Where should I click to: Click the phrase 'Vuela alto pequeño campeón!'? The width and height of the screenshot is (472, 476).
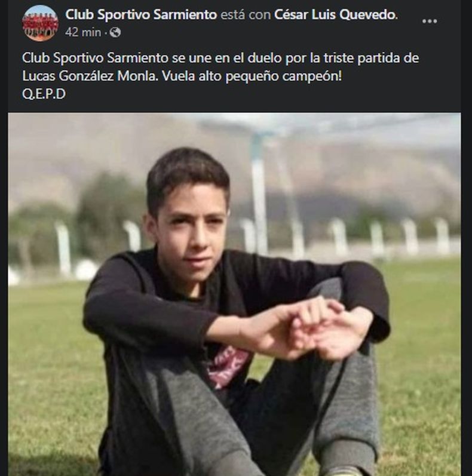252,76
